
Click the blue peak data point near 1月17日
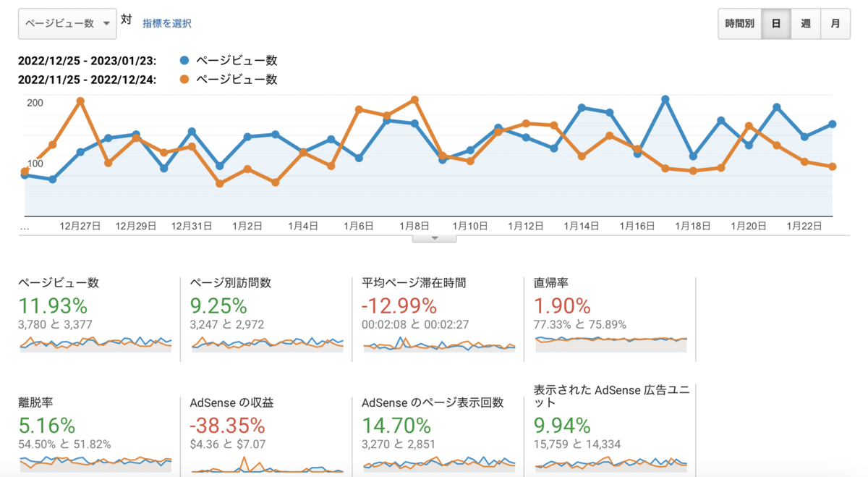665,99
